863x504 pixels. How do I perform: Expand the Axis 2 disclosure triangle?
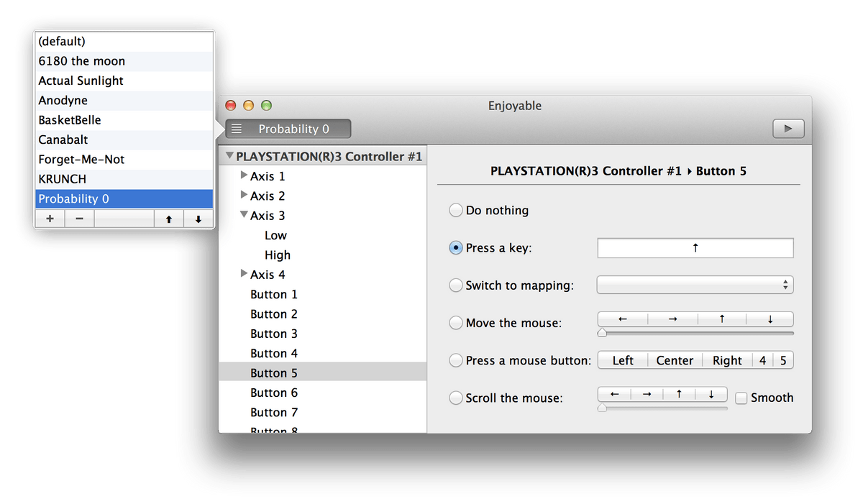245,195
